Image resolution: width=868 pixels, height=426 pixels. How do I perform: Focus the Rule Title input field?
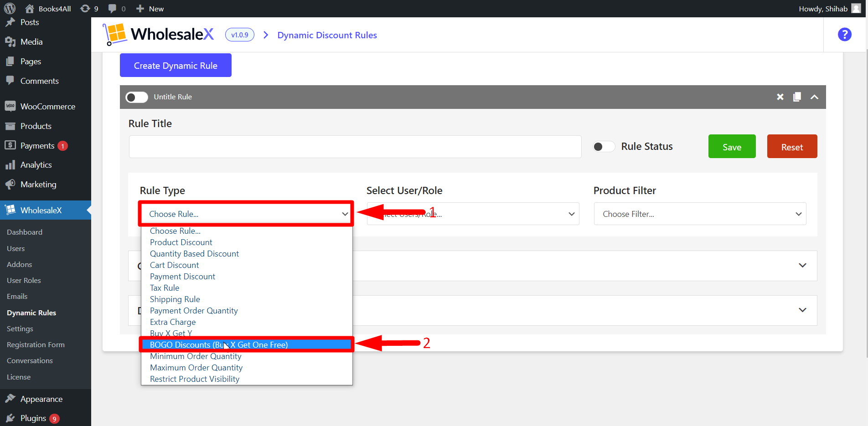pyautogui.click(x=355, y=147)
